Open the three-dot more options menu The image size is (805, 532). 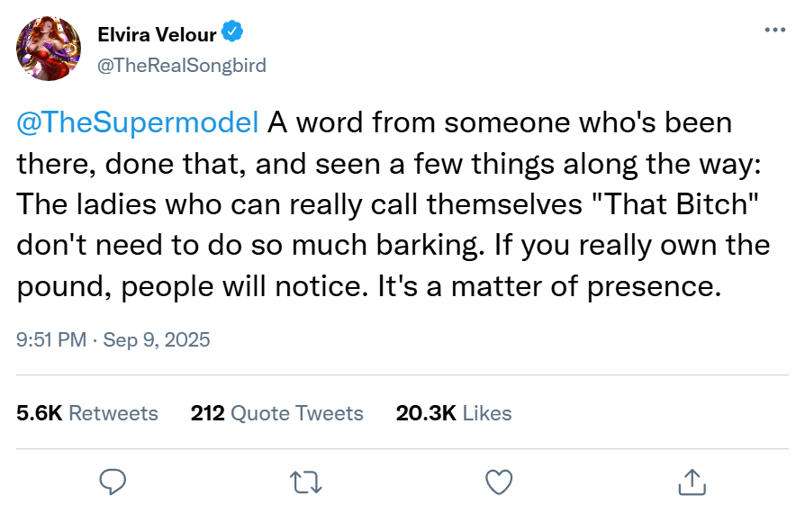(x=774, y=30)
